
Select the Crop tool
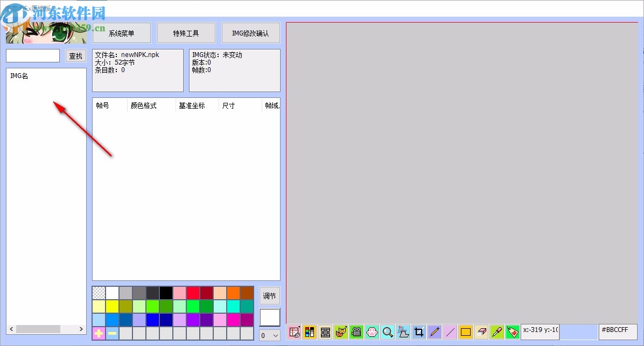click(419, 332)
